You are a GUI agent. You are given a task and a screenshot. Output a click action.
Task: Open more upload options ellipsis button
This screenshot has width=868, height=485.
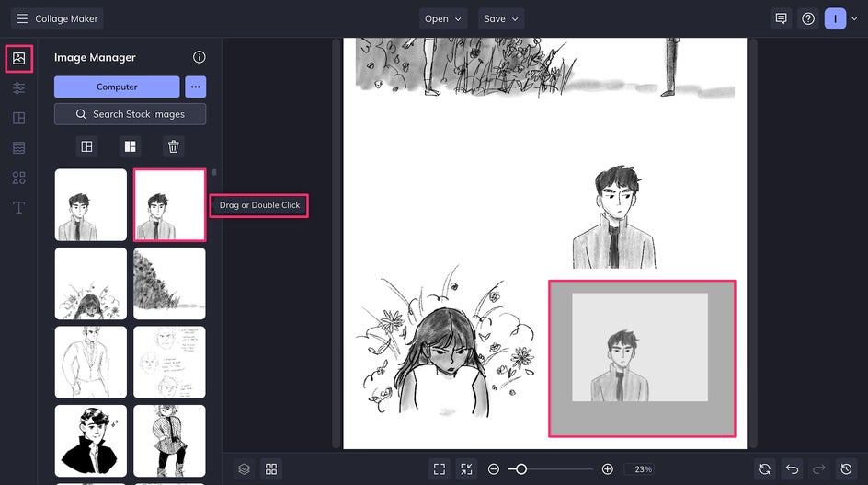[196, 87]
